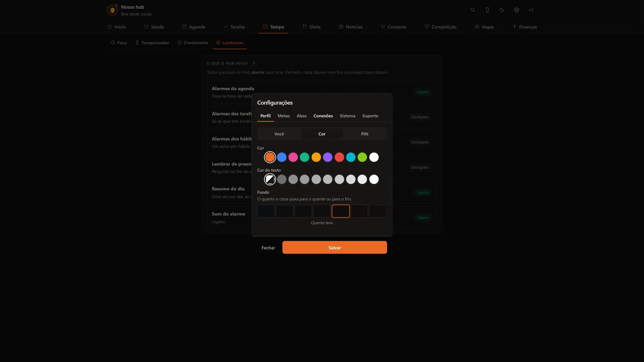
Task: Go to the Compras section
Action: pos(394,27)
